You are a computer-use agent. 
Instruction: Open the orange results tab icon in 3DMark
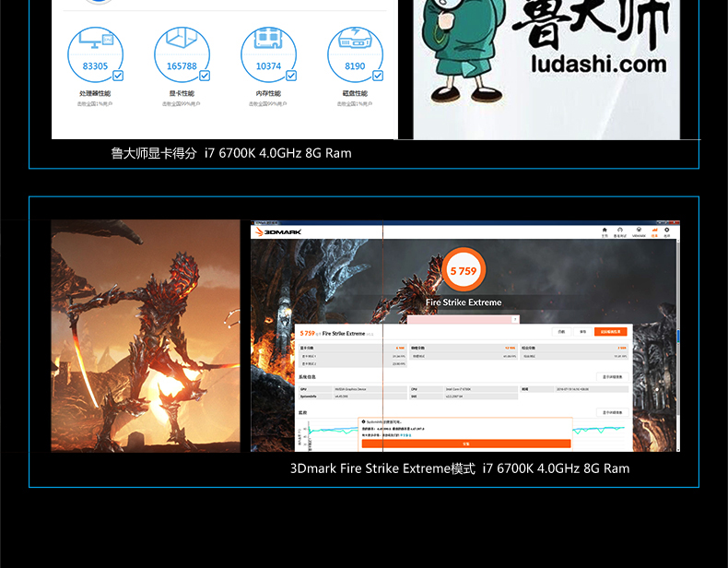(x=654, y=232)
